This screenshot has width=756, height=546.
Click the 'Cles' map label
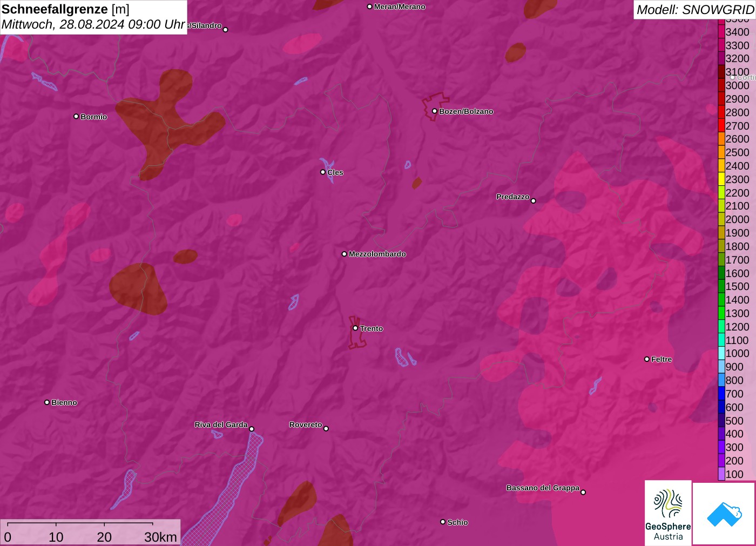coord(335,172)
